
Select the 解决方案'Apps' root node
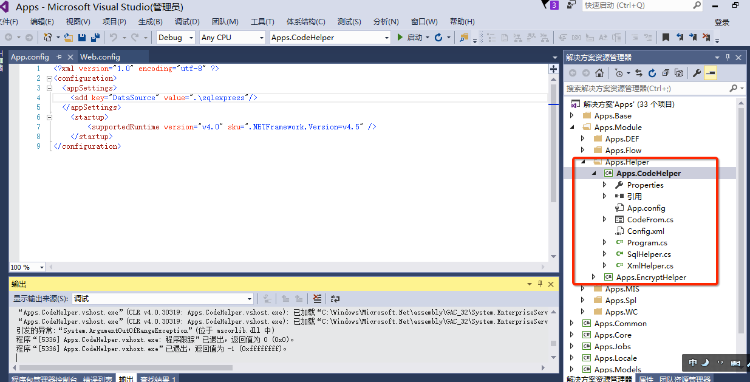pyautogui.click(x=629, y=104)
